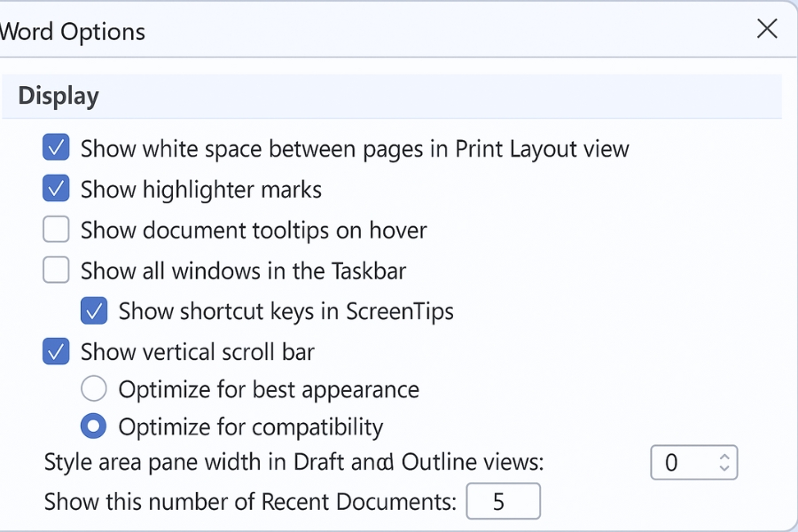Image resolution: width=798 pixels, height=532 pixels.
Task: Close the Word Options dialog
Action: tap(767, 28)
